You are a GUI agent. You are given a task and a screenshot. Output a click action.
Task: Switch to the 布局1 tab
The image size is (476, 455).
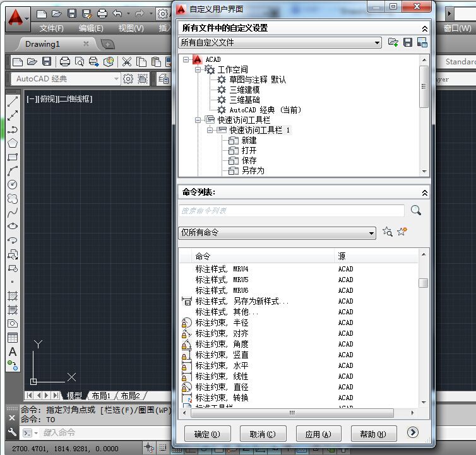101,396
